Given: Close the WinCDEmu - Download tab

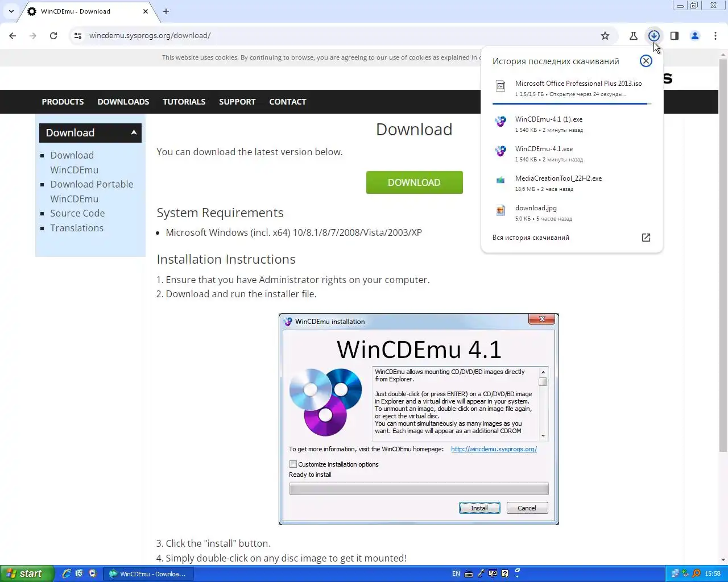Looking at the screenshot, I should click(x=146, y=11).
